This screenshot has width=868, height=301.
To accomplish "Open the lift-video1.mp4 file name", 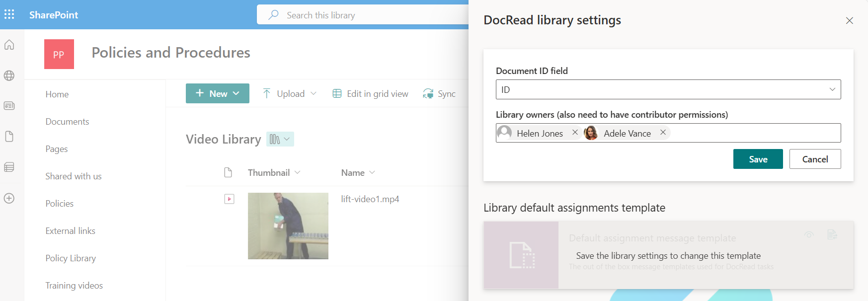I will click(x=370, y=199).
